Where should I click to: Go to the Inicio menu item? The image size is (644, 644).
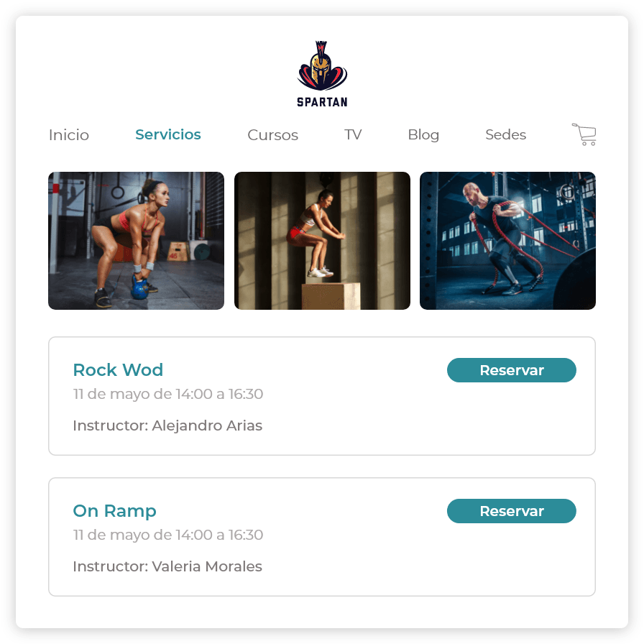(x=68, y=134)
